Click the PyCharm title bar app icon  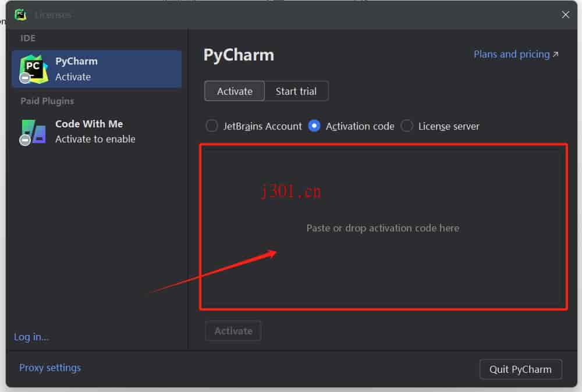tap(20, 15)
